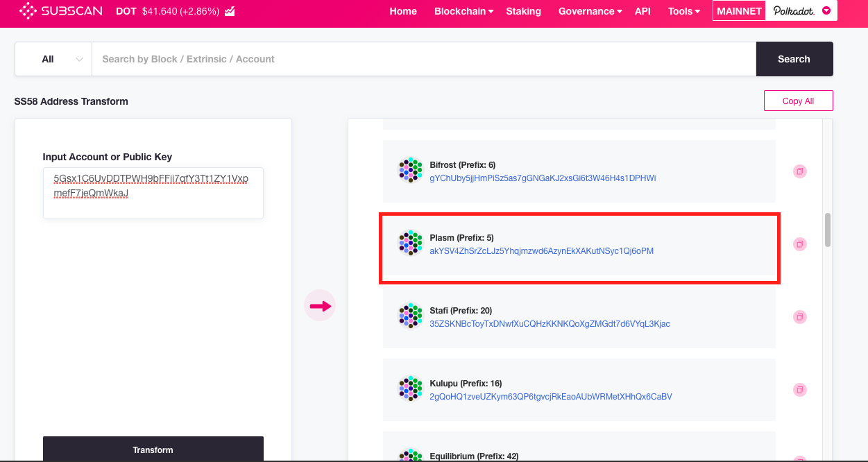Click the results list scrollbar thumb
This screenshot has width=868, height=462.
(827, 230)
